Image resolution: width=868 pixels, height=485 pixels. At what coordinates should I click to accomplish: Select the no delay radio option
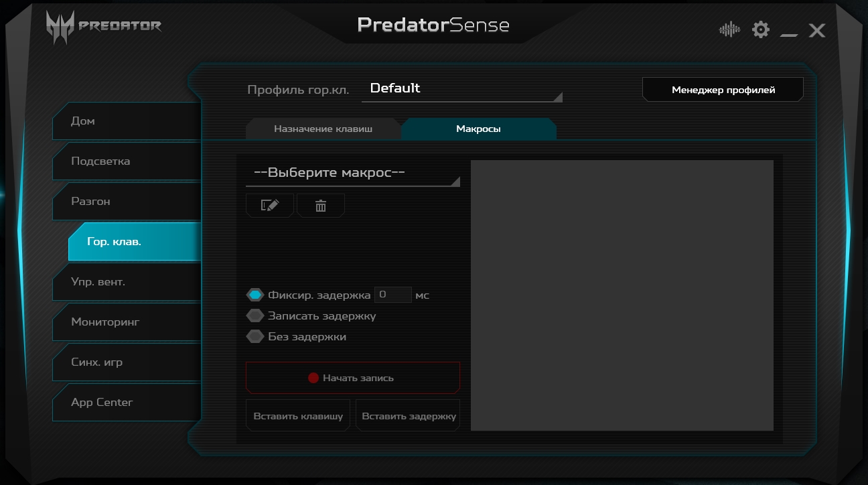pos(255,336)
